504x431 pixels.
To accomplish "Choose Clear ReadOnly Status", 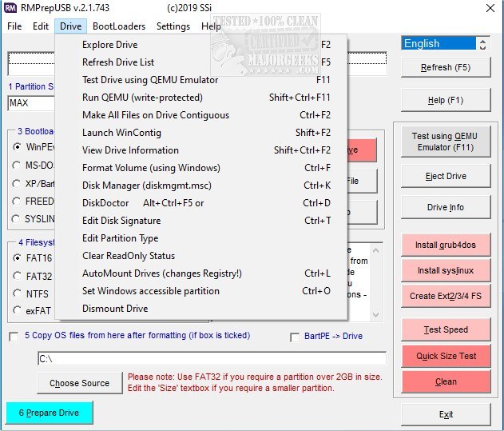I will click(x=201, y=256).
